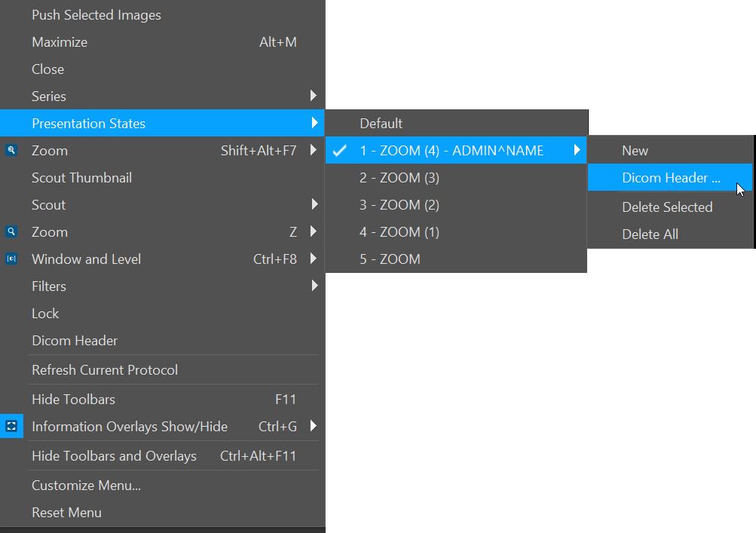Select checked presentation state 1 - ZOOM (4)
Screen dimensions: 756x533
[x=451, y=151]
